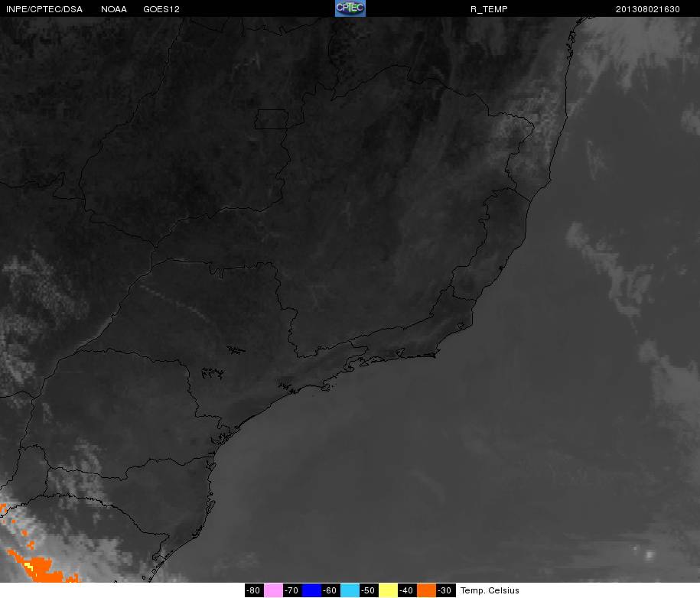
Task: Click the "Temp. Celsius" legend caption
Action: pyautogui.click(x=490, y=590)
